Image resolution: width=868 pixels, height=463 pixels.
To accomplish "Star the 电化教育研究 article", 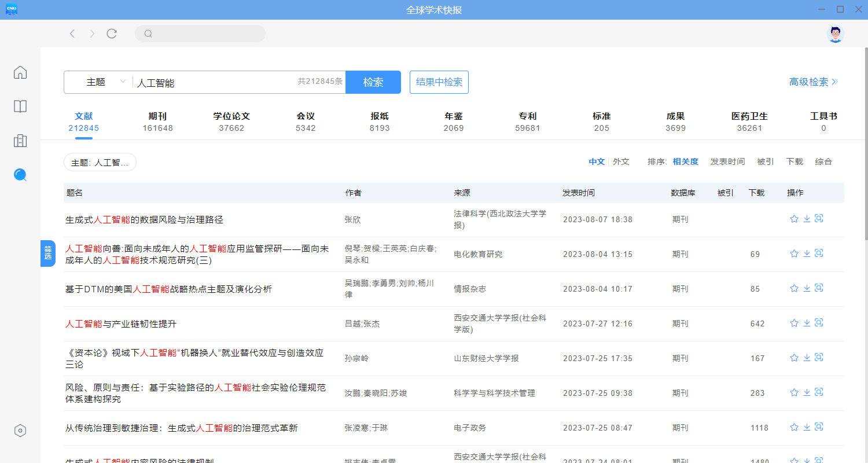I will pos(794,253).
